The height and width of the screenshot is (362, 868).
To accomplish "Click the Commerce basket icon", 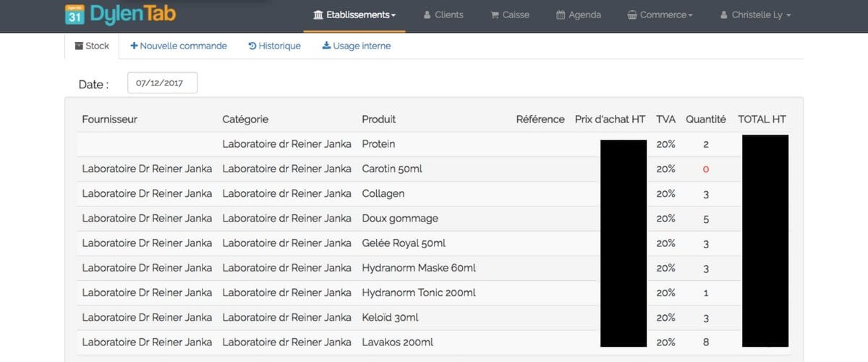I will coord(632,14).
